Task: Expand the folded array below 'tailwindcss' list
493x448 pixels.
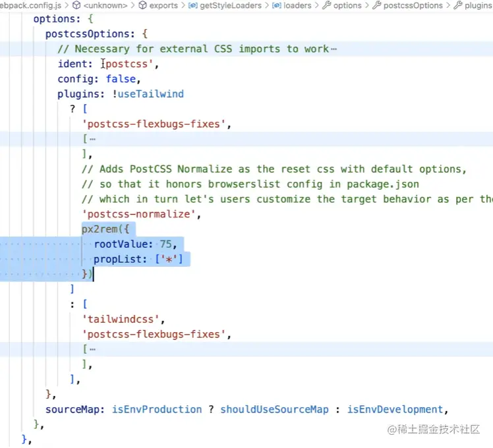Action: click(92, 349)
